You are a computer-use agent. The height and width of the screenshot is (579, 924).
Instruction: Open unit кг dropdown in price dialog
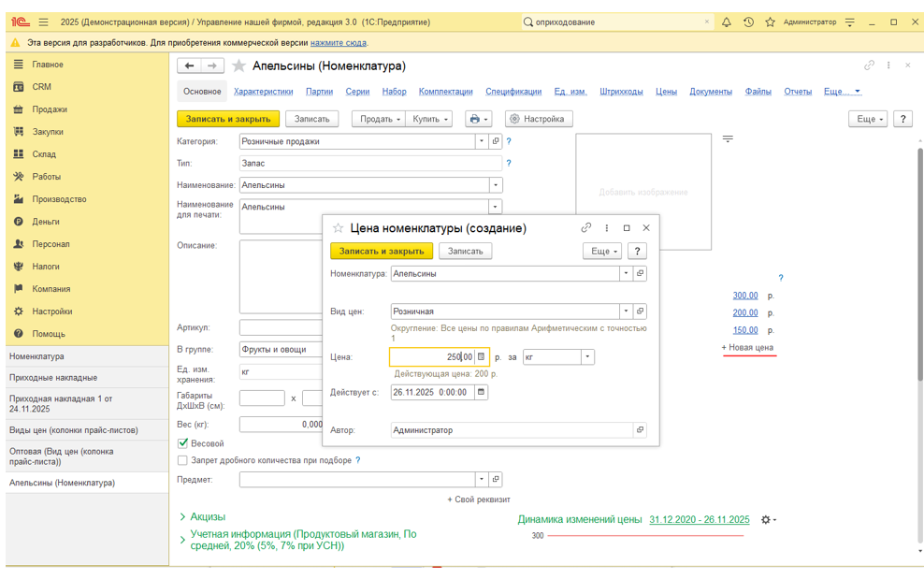coord(587,356)
